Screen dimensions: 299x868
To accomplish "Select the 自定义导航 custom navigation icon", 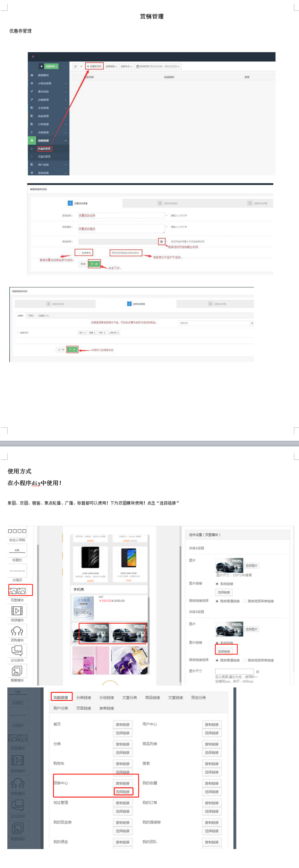I will (17, 531).
